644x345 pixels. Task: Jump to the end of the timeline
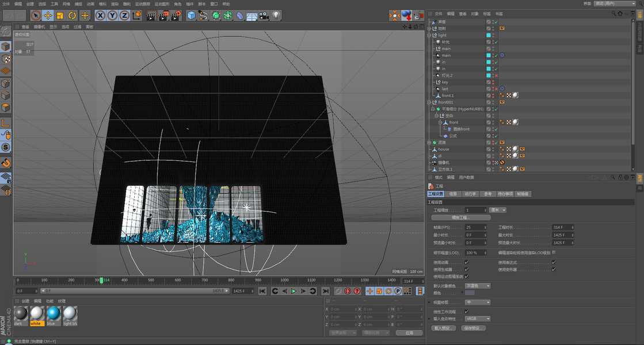[325, 292]
